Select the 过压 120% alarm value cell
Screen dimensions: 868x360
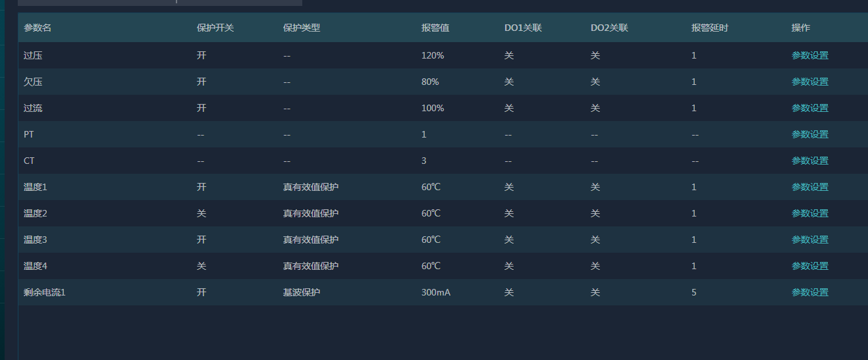click(x=433, y=55)
